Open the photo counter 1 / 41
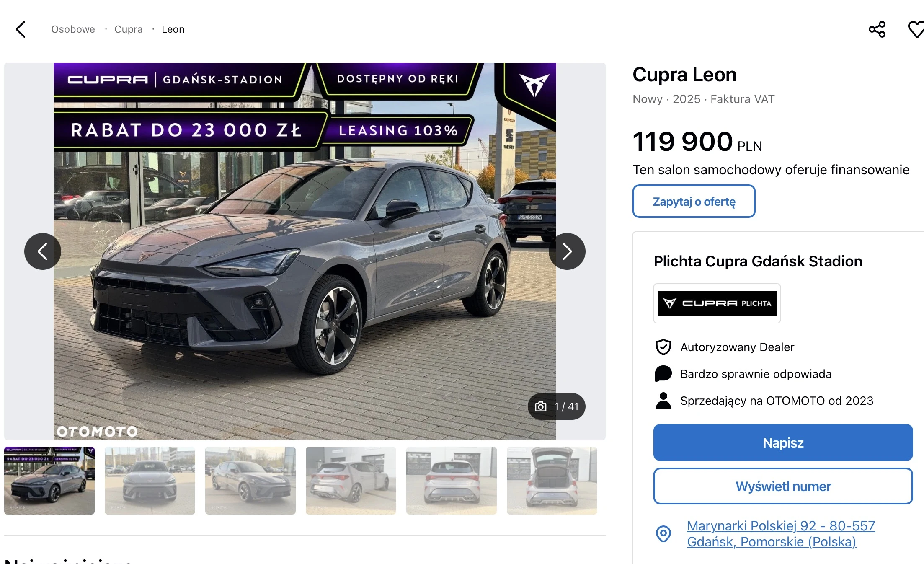 (x=557, y=406)
